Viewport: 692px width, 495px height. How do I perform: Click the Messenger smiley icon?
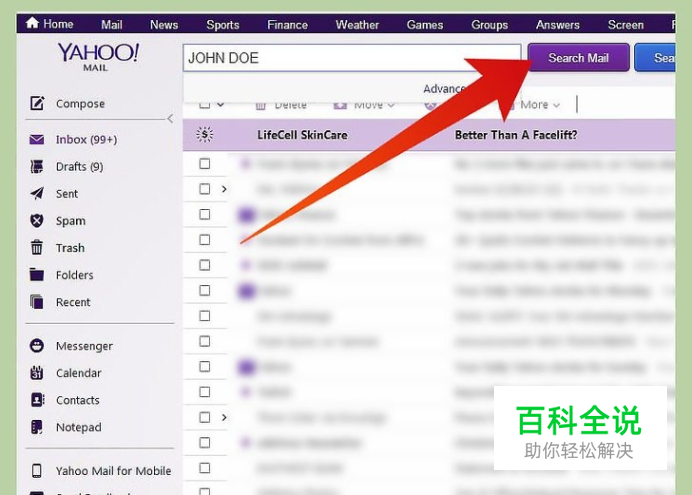pos(37,345)
